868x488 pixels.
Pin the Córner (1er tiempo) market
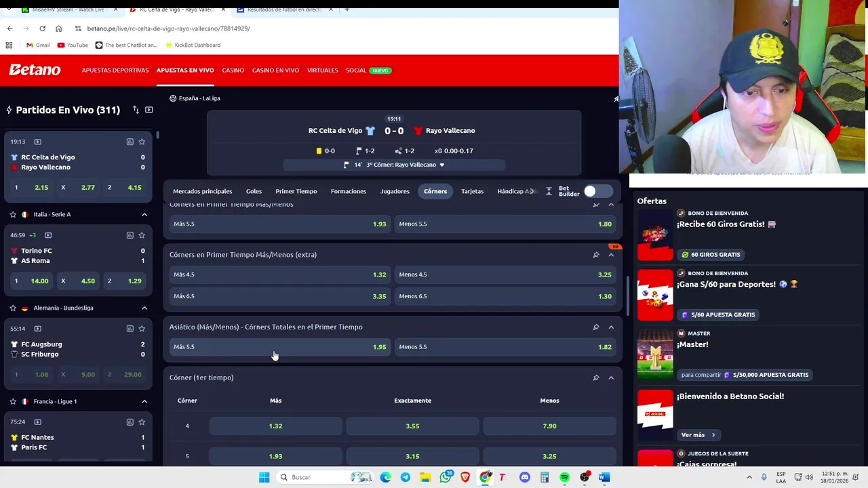(x=596, y=378)
